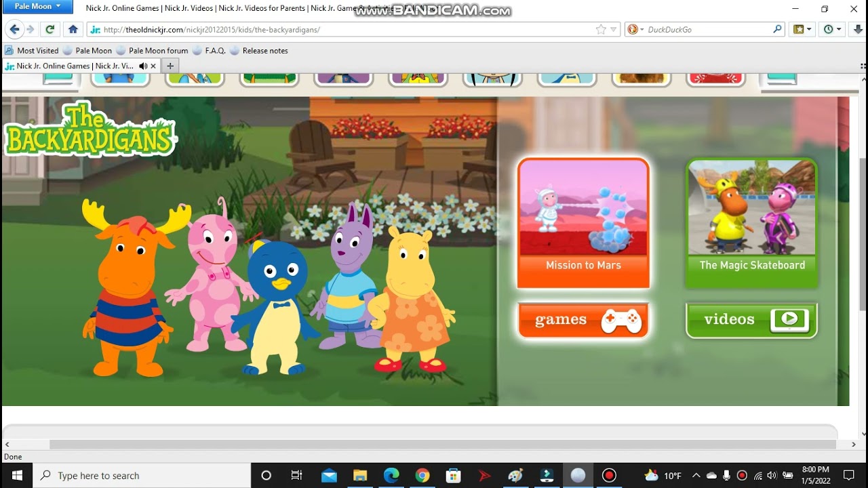This screenshot has width=868, height=488.
Task: Open the Pale Moon bookmark
Action: pos(87,50)
